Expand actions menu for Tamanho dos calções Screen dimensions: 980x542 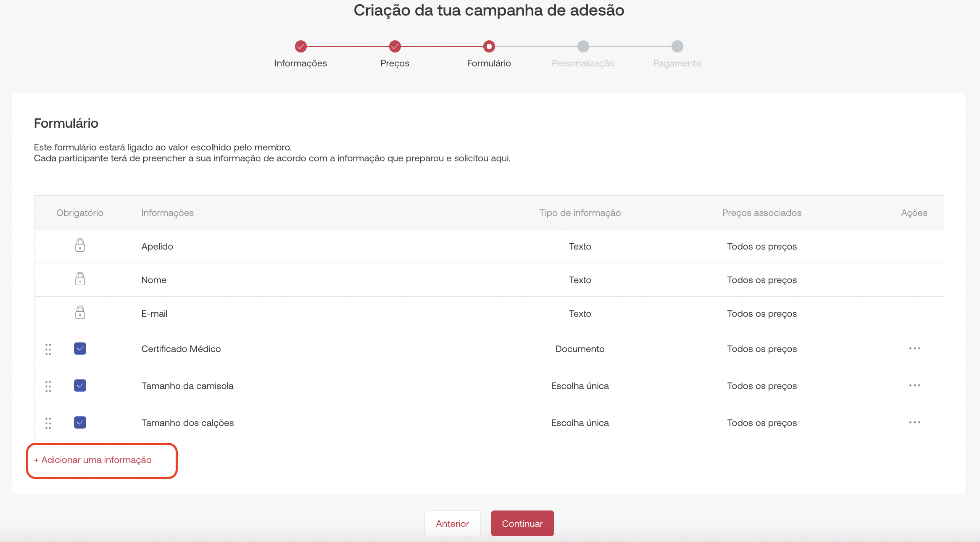[x=914, y=423]
